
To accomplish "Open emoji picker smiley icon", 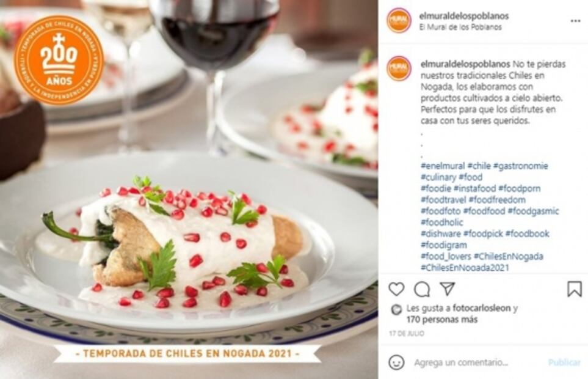I will coord(397,362).
